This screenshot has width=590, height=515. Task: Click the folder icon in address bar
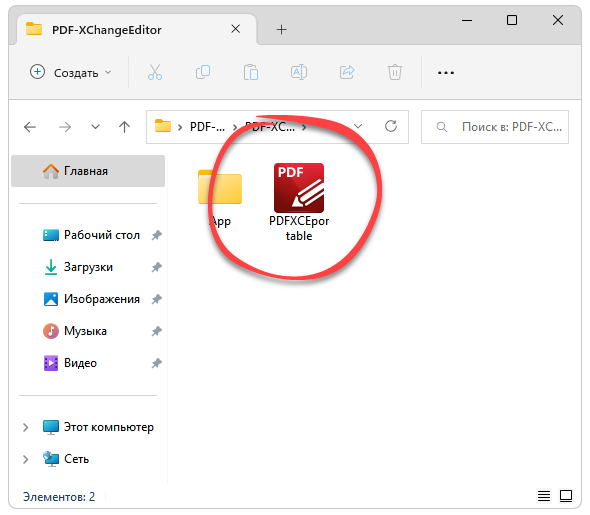click(163, 126)
